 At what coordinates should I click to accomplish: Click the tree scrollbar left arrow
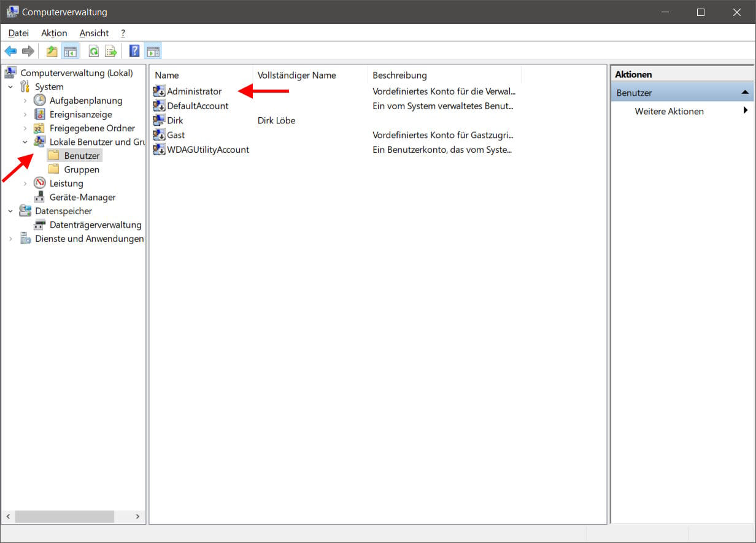click(8, 517)
